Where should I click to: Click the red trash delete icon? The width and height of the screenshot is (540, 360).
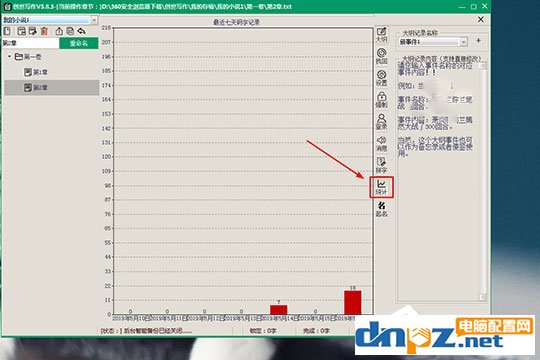pyautogui.click(x=44, y=31)
